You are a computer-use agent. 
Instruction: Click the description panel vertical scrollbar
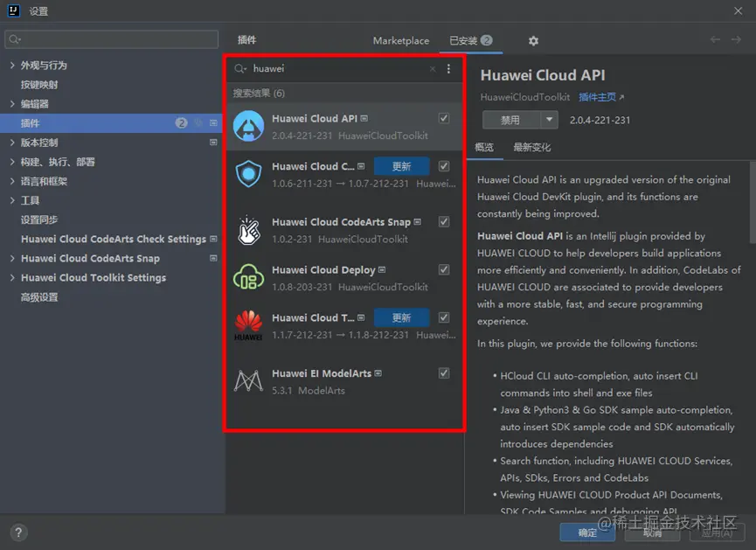(x=753, y=203)
